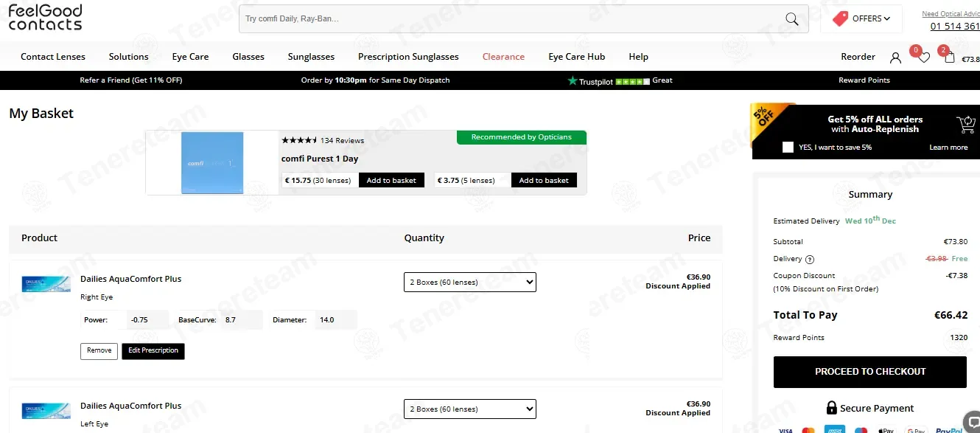Open the Clearance menu
Image resolution: width=980 pixels, height=433 pixels.
[503, 57]
